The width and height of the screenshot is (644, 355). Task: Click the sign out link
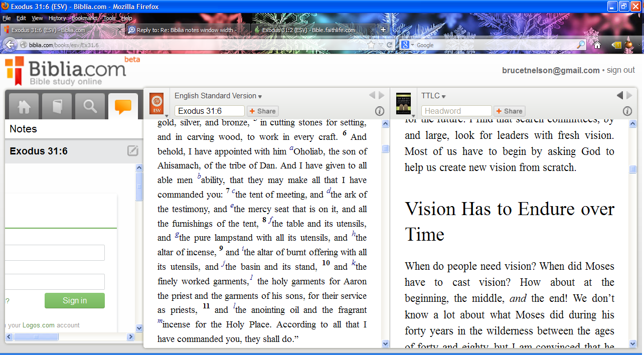(621, 70)
